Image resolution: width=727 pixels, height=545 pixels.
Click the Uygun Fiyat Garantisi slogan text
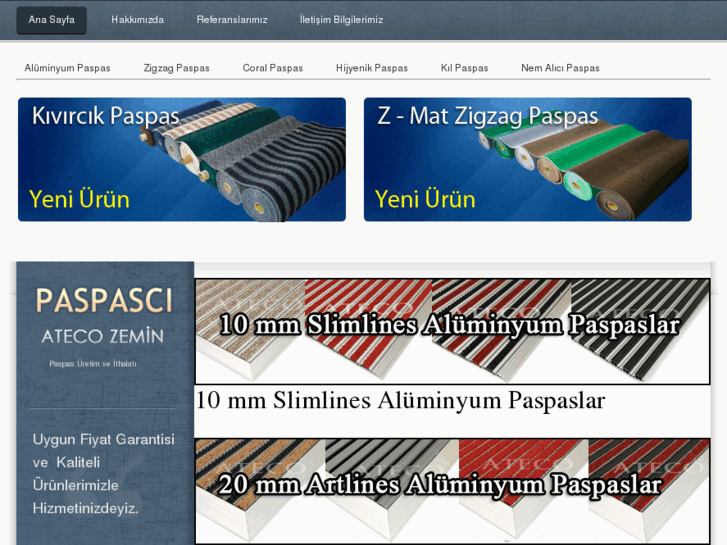click(x=103, y=474)
